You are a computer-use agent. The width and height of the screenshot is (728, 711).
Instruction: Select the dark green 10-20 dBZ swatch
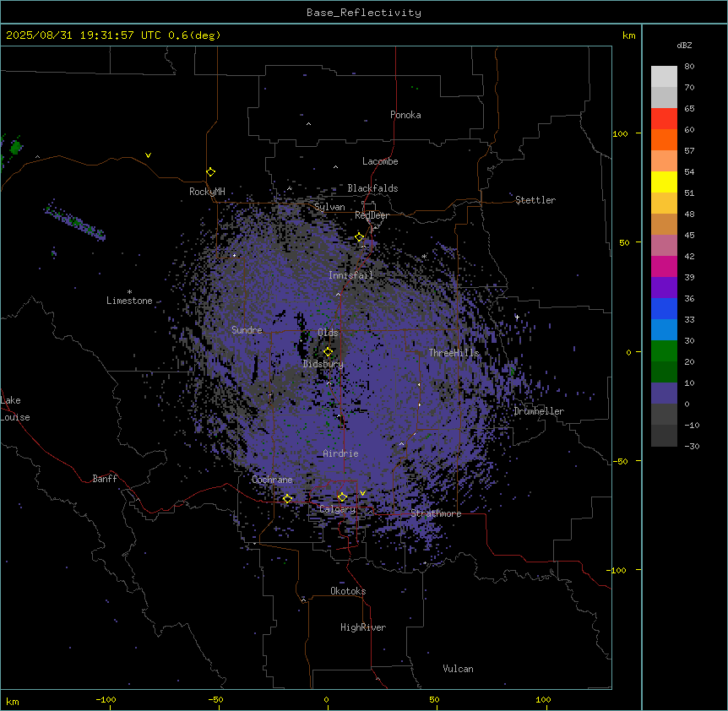664,372
